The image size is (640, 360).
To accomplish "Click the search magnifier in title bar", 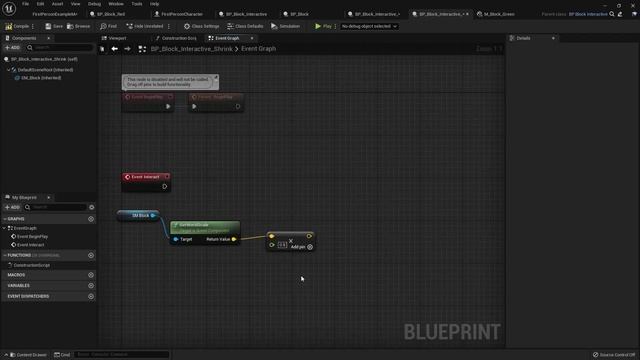I will pyautogui.click(x=612, y=14).
